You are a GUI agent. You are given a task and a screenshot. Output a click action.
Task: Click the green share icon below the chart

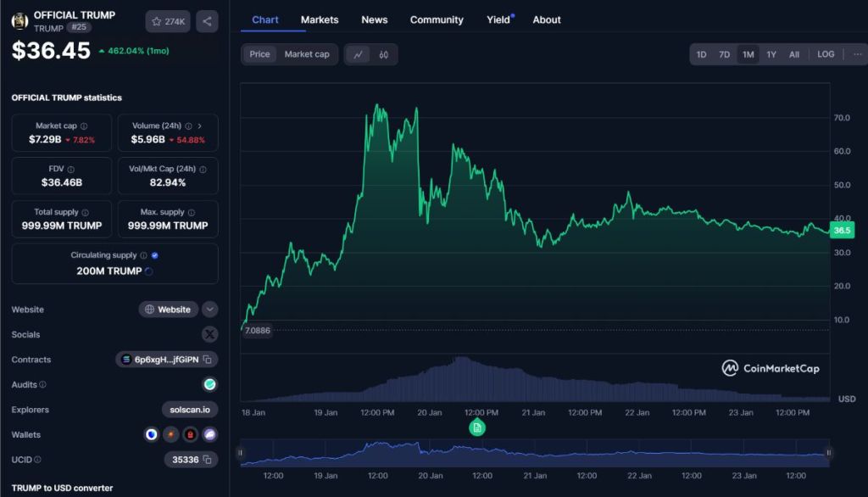coord(477,427)
